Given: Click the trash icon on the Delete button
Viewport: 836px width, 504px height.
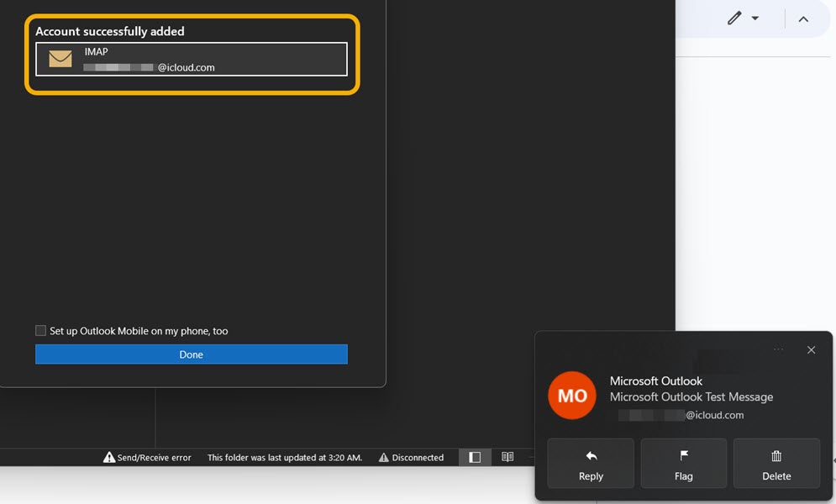Looking at the screenshot, I should coord(776,454).
